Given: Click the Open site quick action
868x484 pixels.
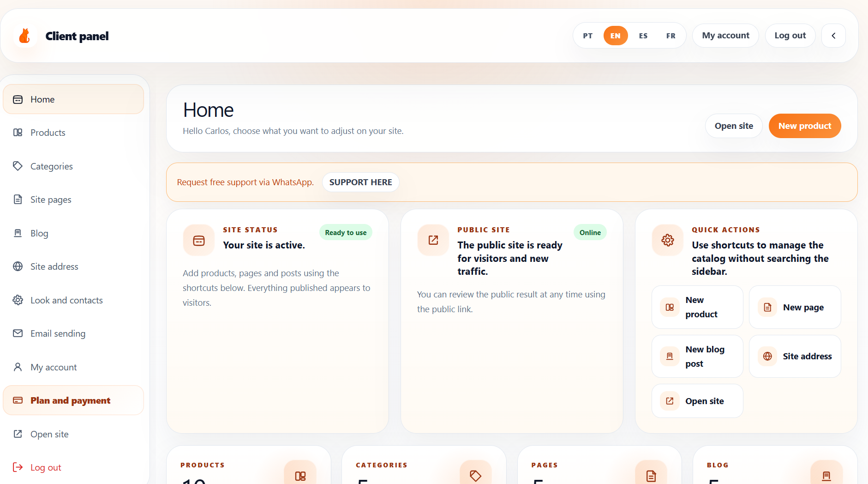Looking at the screenshot, I should coord(697,401).
